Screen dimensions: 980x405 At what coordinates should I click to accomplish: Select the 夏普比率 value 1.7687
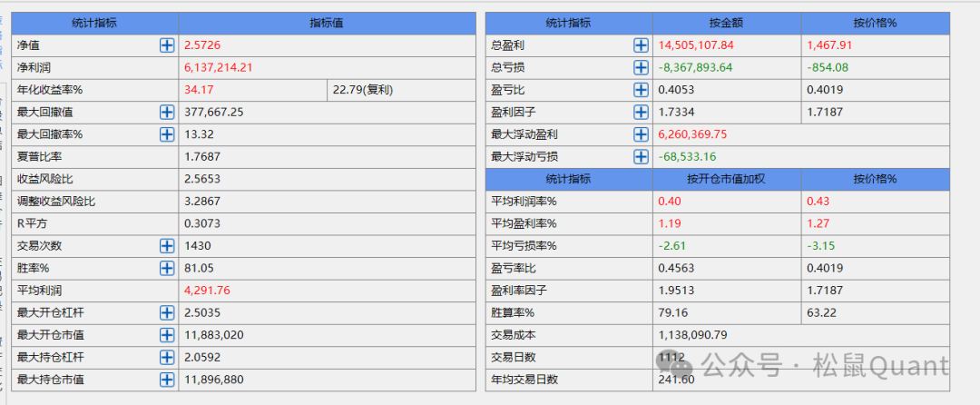201,157
